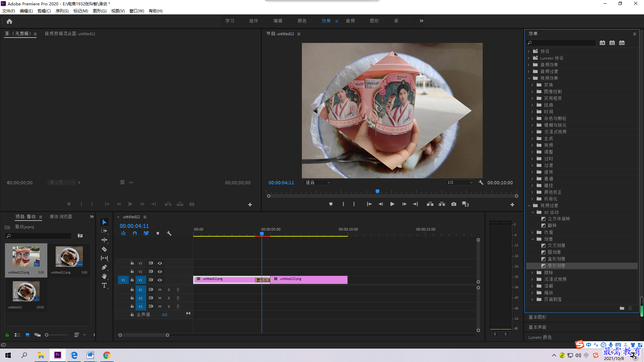The image size is (644, 362).
Task: Toggle V2 track output eye
Action: [160, 271]
